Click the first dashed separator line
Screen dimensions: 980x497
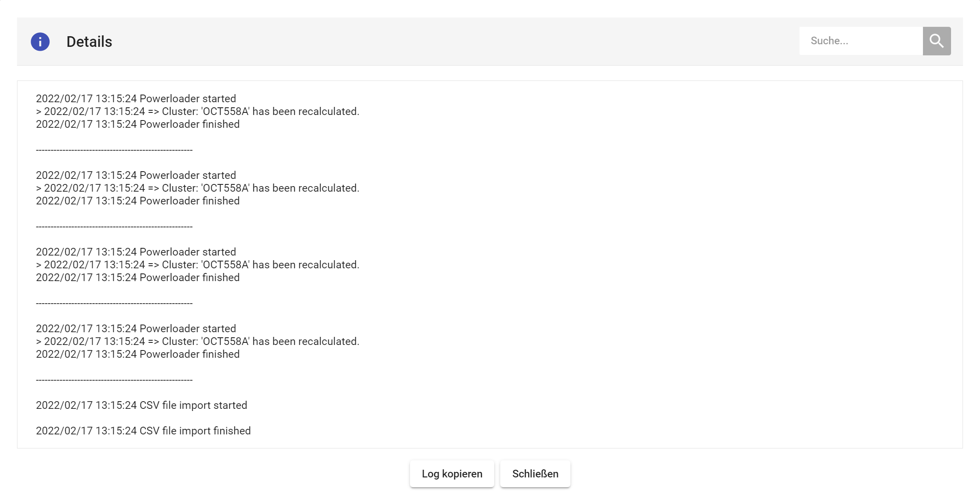114,150
